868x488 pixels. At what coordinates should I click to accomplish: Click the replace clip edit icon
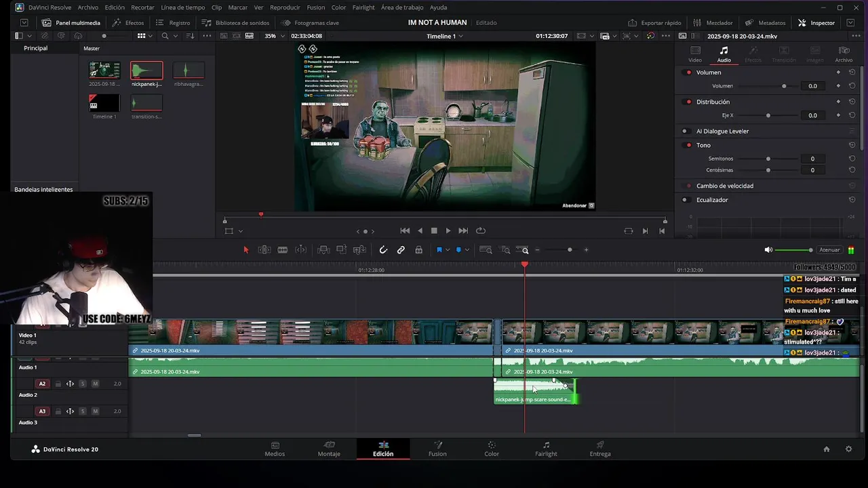point(360,250)
